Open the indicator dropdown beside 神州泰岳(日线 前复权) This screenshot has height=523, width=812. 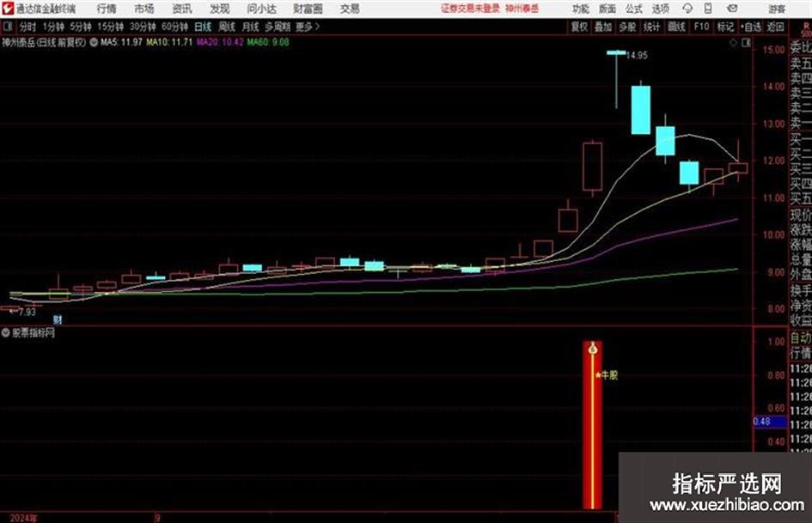tap(94, 42)
